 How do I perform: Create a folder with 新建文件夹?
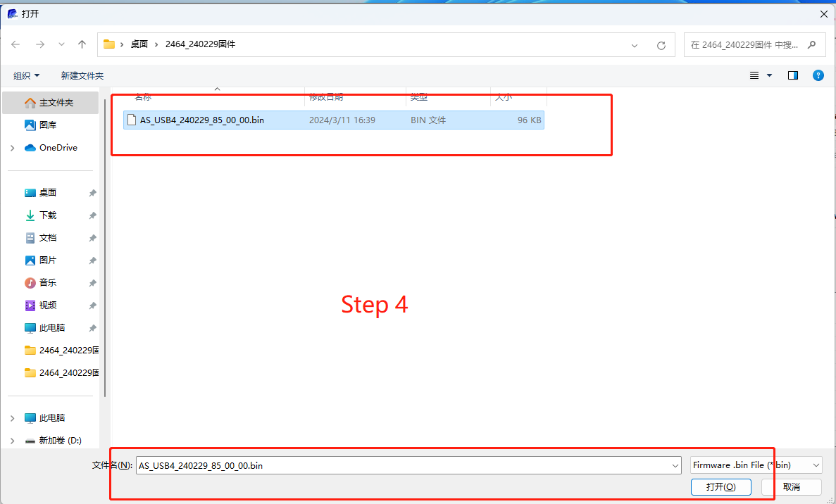coord(82,75)
